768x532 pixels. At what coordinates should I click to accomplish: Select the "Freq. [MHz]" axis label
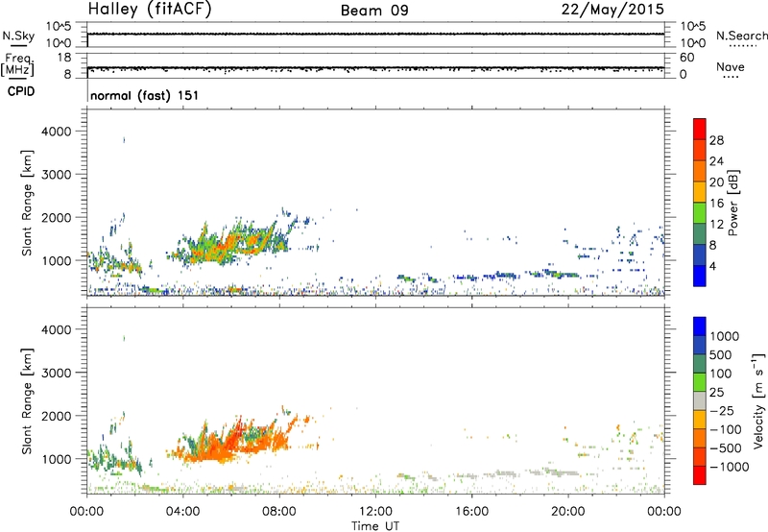point(18,64)
